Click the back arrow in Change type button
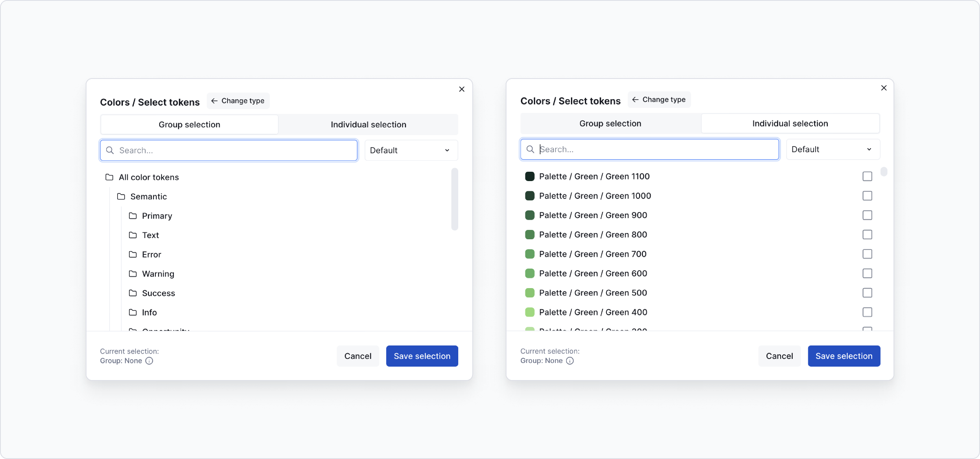This screenshot has width=980, height=459. [214, 101]
